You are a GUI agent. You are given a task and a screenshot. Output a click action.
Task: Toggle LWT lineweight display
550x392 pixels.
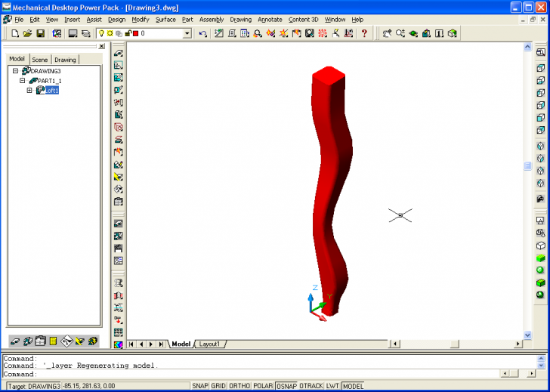pos(332,386)
